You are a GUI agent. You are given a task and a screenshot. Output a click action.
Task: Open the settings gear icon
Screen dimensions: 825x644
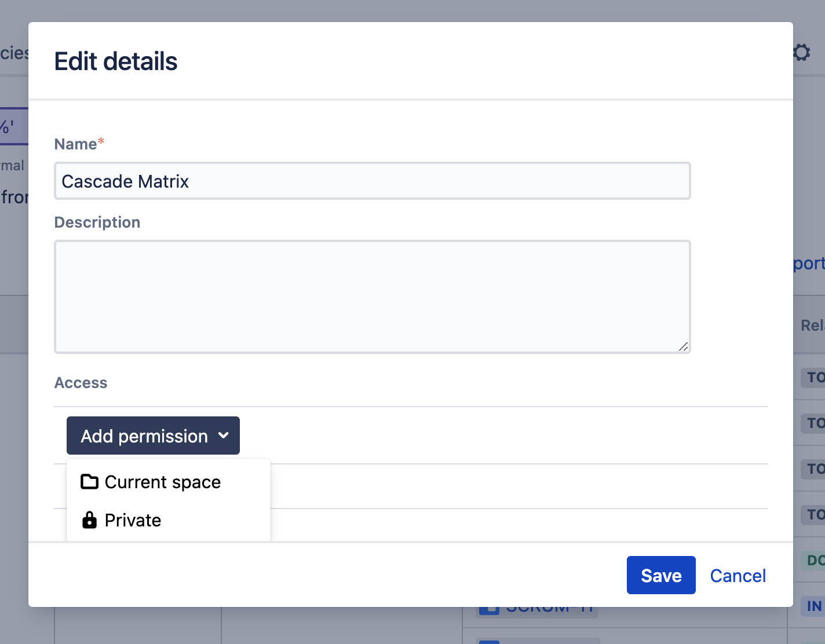[801, 52]
